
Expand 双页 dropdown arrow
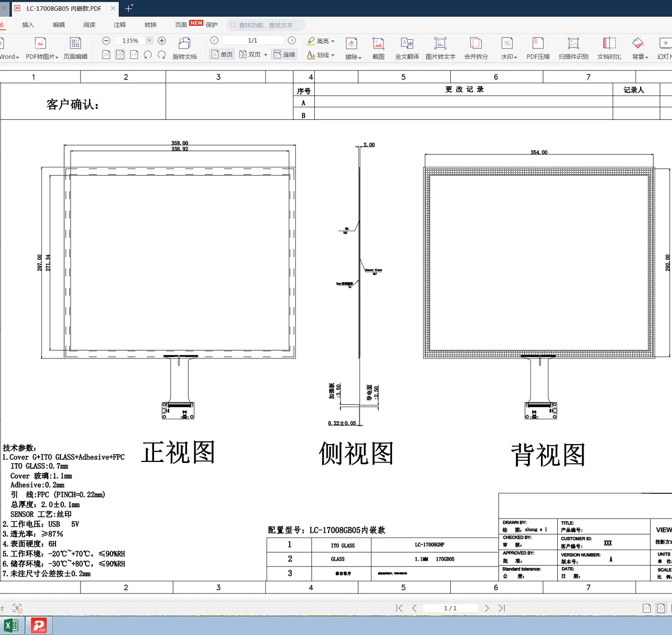click(x=265, y=54)
